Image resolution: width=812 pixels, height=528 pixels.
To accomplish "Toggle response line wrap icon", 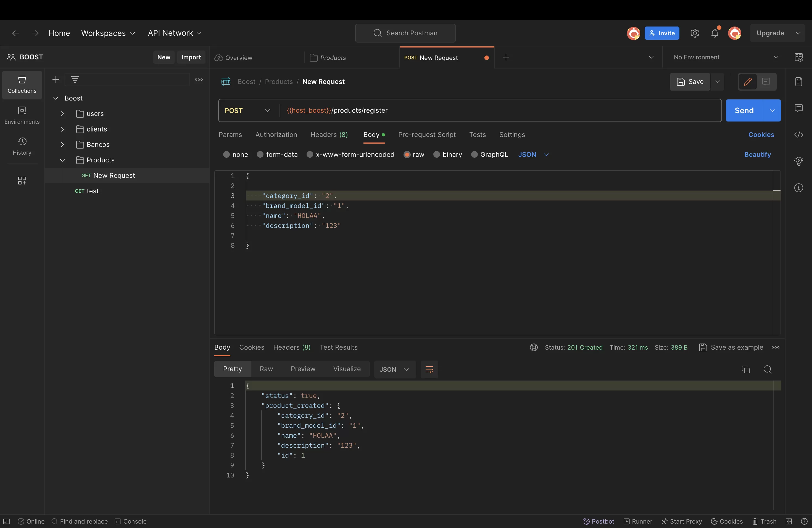I will pyautogui.click(x=429, y=369).
